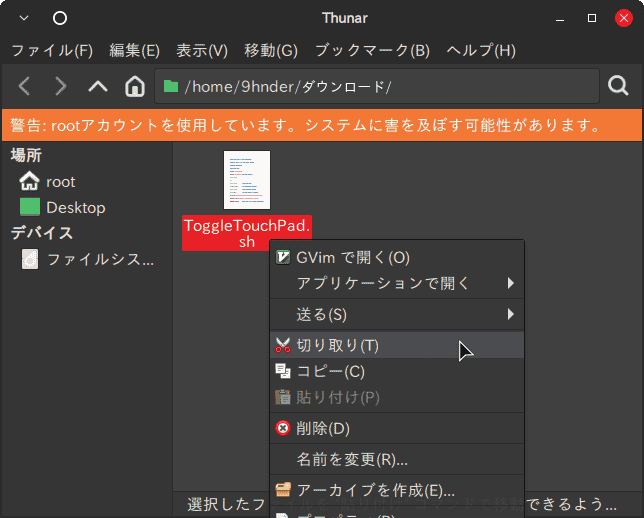Click the ToggleTouchPad.sh file name label
Screen dimensions: 644x518
point(247,233)
